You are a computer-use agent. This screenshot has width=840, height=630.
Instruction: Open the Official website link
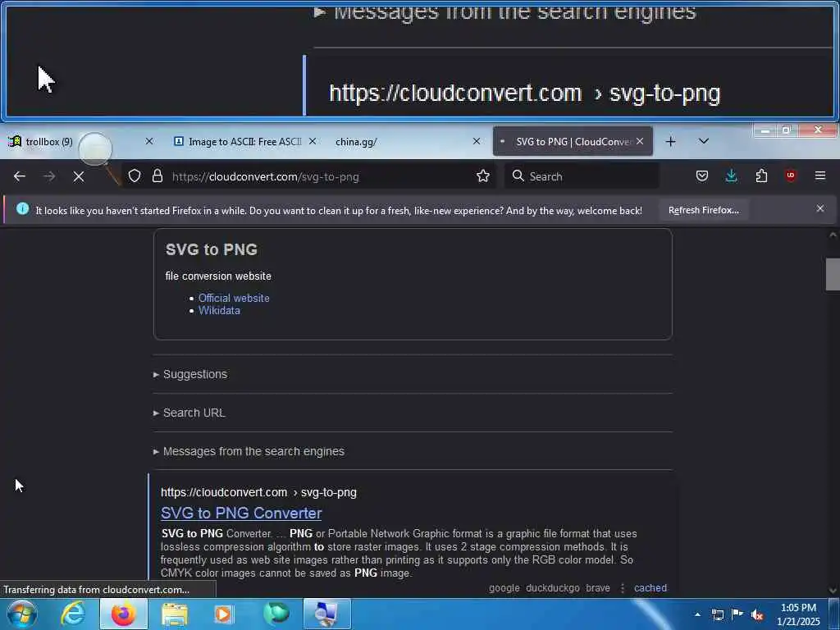(x=234, y=298)
